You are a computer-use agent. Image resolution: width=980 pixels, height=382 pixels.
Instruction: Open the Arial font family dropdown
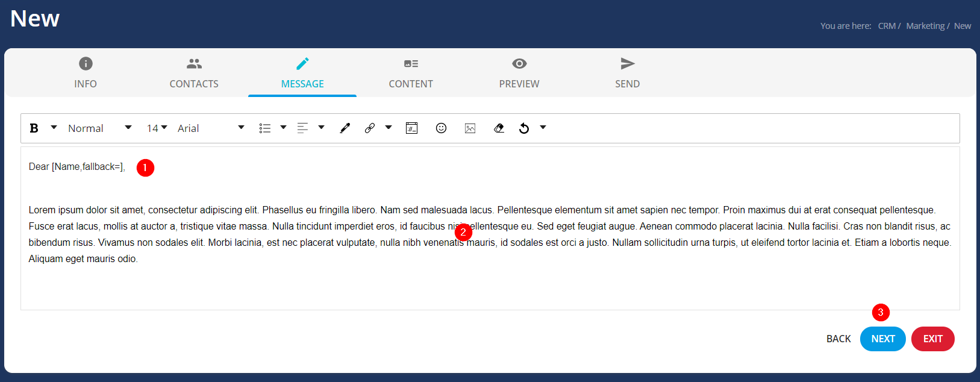point(211,128)
